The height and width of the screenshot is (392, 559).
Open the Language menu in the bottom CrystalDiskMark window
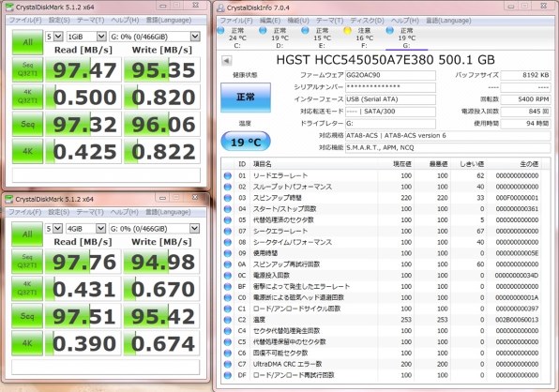click(x=168, y=212)
